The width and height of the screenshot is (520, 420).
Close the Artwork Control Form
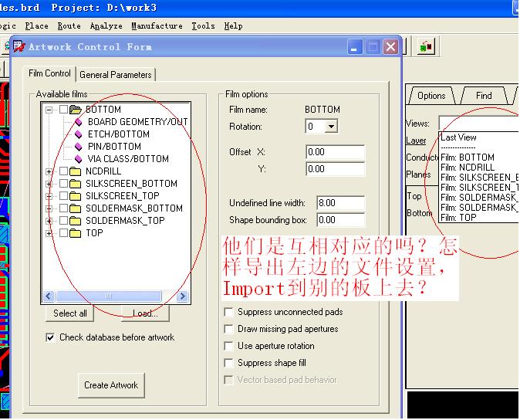(390, 47)
